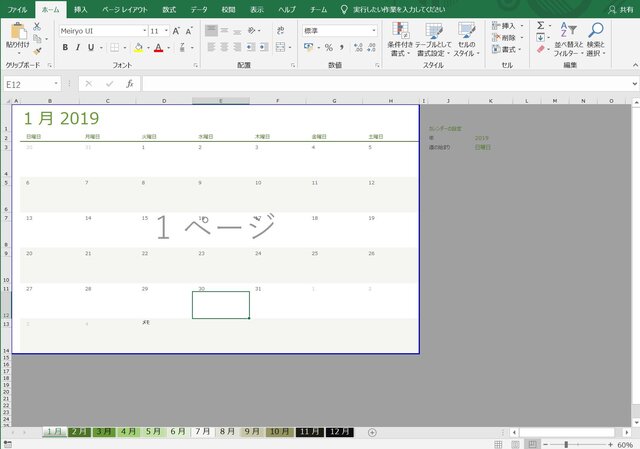This screenshot has height=449, width=640.
Task: Click the percent style icon
Action: [329, 48]
